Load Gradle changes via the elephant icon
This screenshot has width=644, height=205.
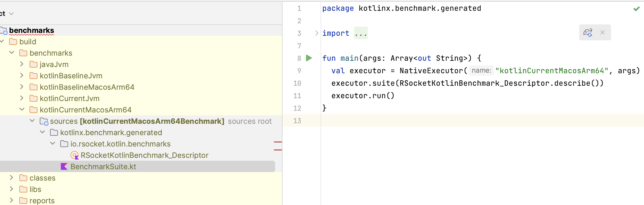point(588,32)
